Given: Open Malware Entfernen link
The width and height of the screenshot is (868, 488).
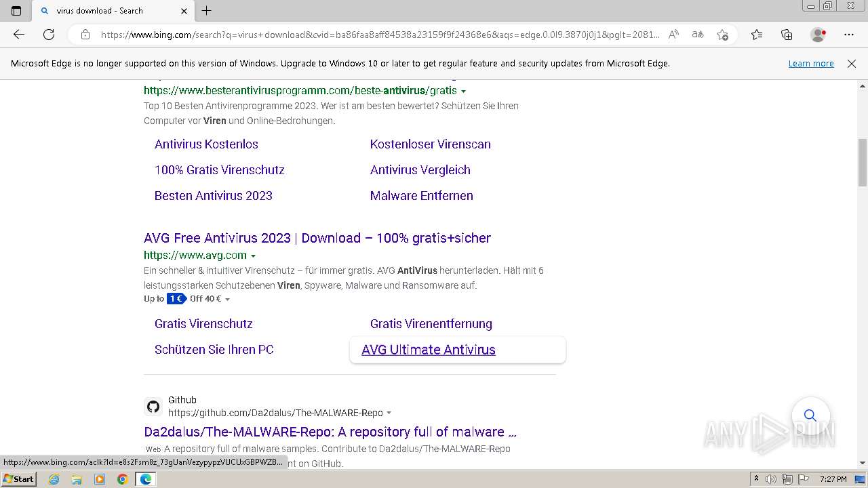Looking at the screenshot, I should [x=422, y=195].
